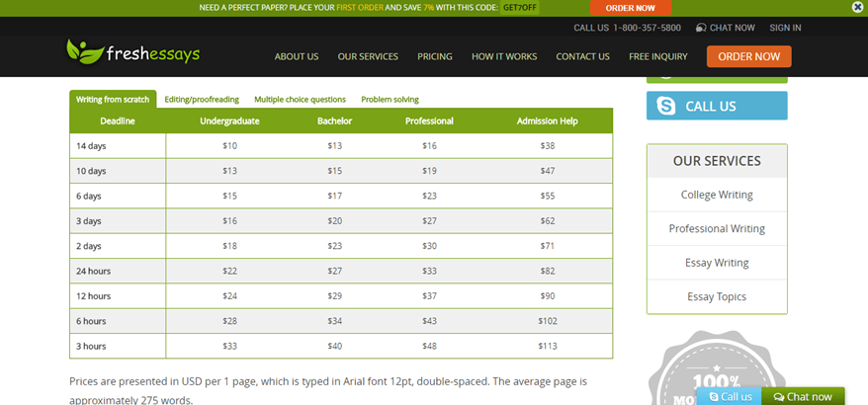Click the $113 Admission Help 3 hours price
Screen dimensions: 868x405
pos(548,346)
